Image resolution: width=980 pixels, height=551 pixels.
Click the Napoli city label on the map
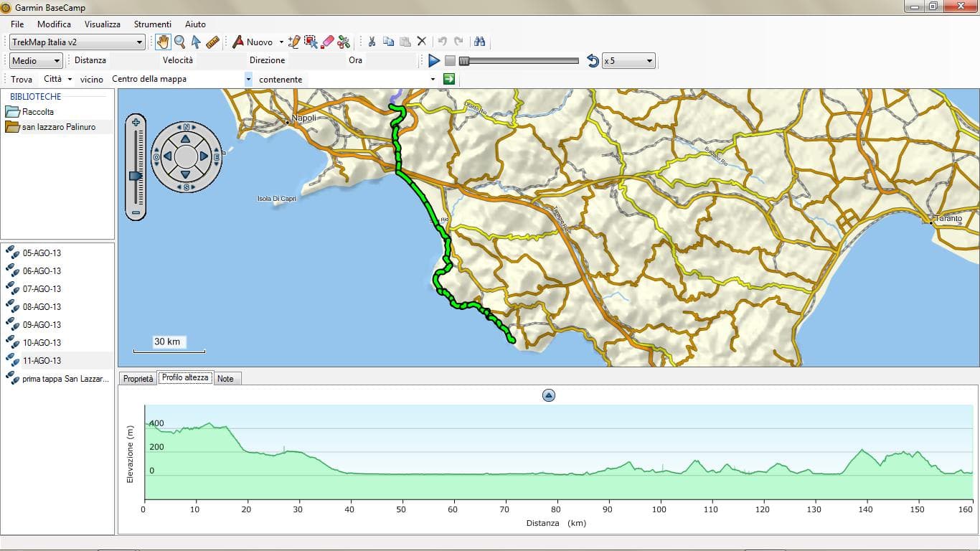coord(303,118)
